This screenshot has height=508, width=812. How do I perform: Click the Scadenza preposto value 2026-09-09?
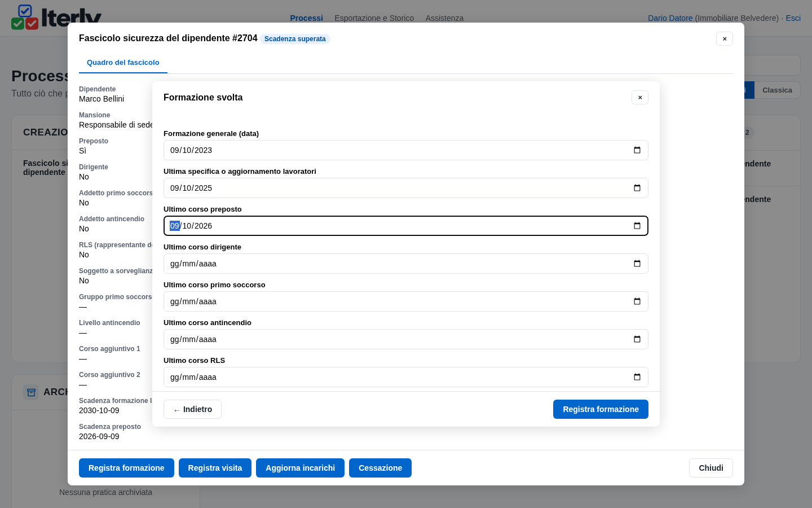pos(99,436)
